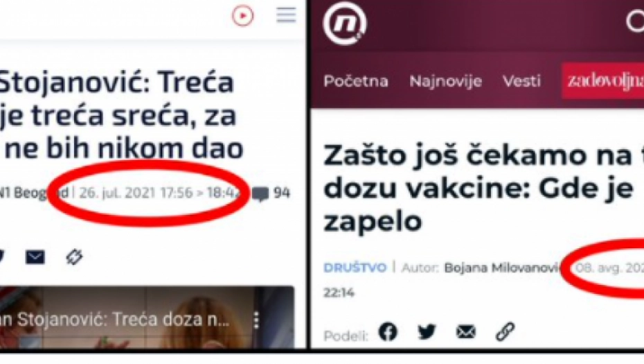This screenshot has height=364, width=644.
Task: Click the DRUŠTVO category link
Action: click(x=355, y=268)
